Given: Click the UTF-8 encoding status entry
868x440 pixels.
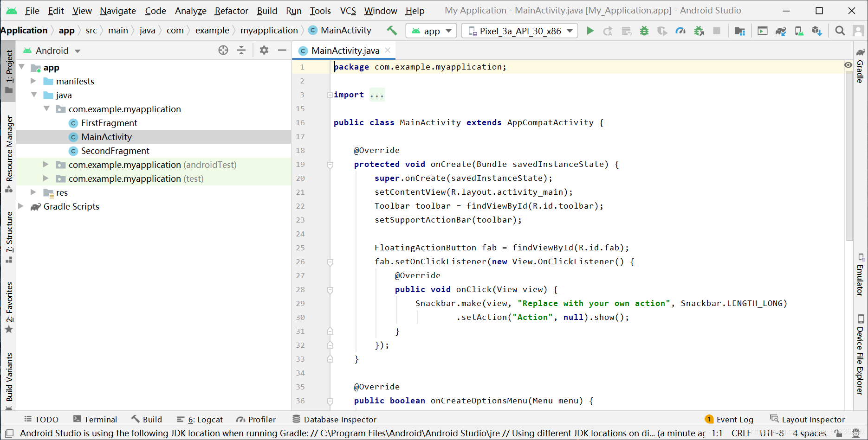Looking at the screenshot, I should pyautogui.click(x=772, y=433).
